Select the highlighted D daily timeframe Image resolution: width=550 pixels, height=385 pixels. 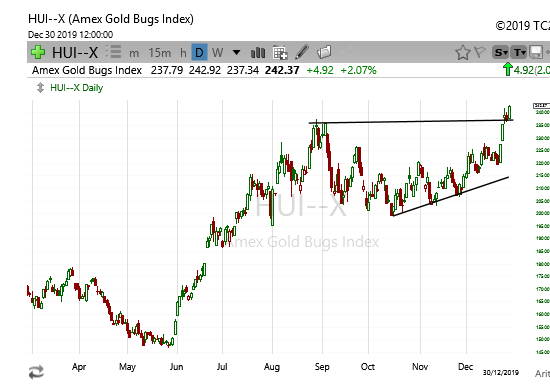(x=199, y=52)
